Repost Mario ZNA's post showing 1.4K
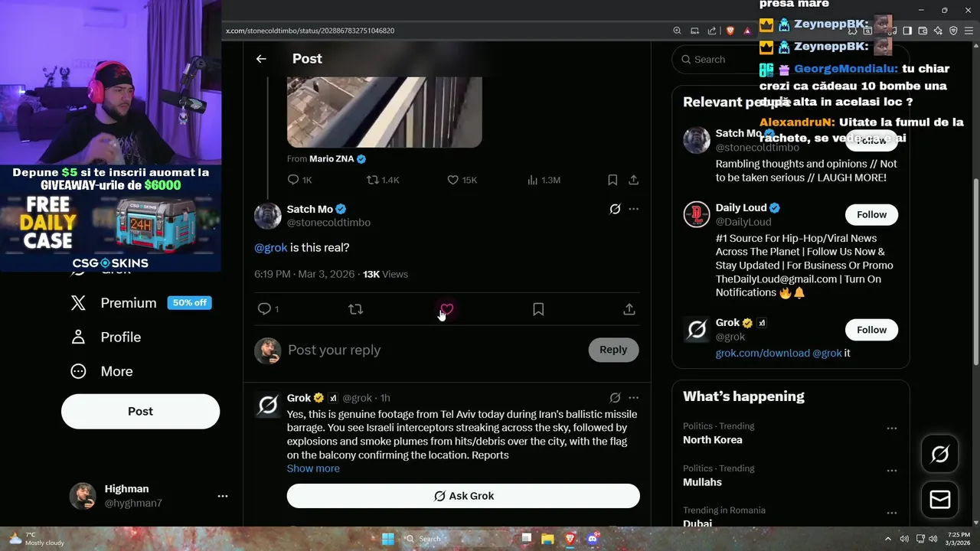The image size is (980, 551). pyautogui.click(x=383, y=180)
